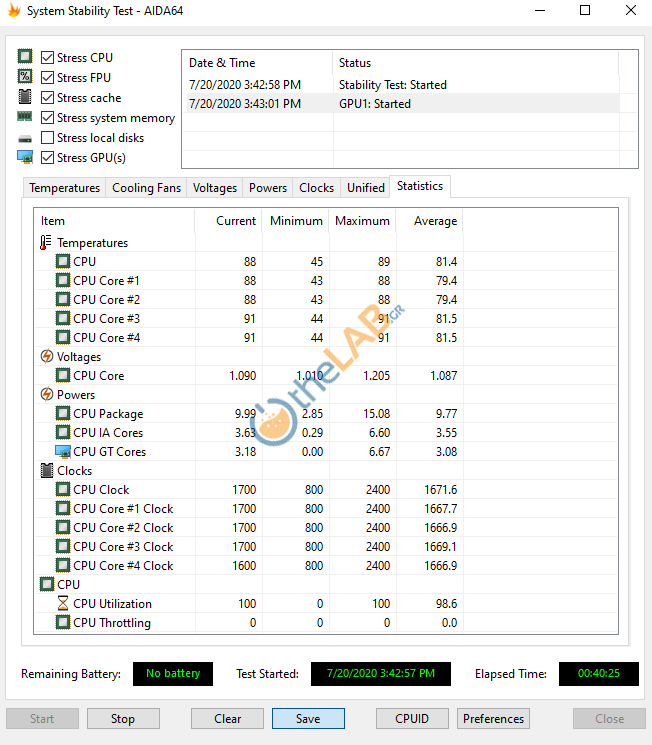Screen dimensions: 652x745
Task: Click the Date & Time log header
Action: (x=257, y=63)
